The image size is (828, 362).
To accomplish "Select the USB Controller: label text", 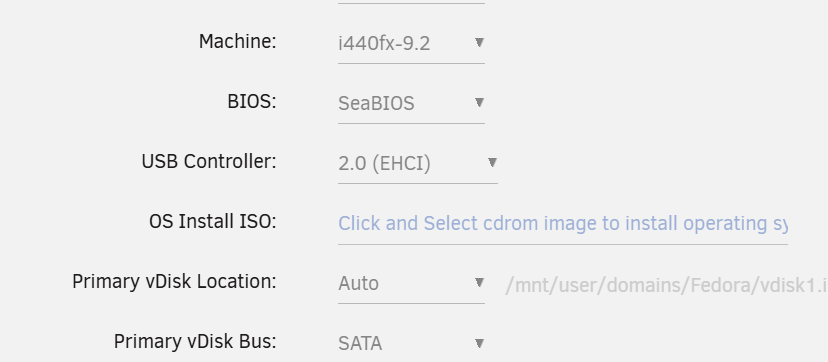I will point(209,161).
